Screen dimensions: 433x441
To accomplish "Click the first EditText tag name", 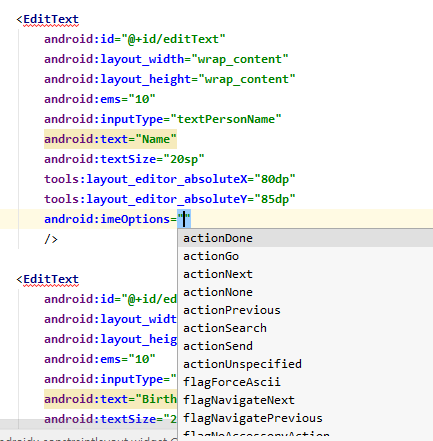I will point(51,19).
